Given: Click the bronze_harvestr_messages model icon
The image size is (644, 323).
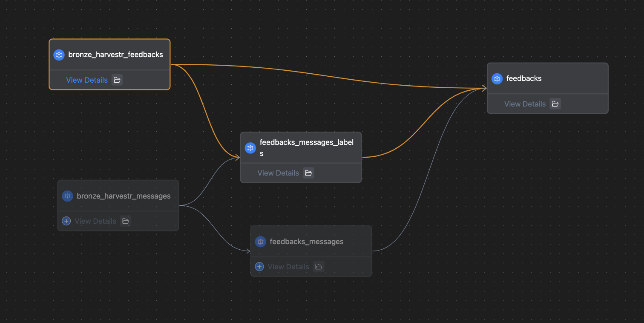Looking at the screenshot, I should (x=67, y=196).
